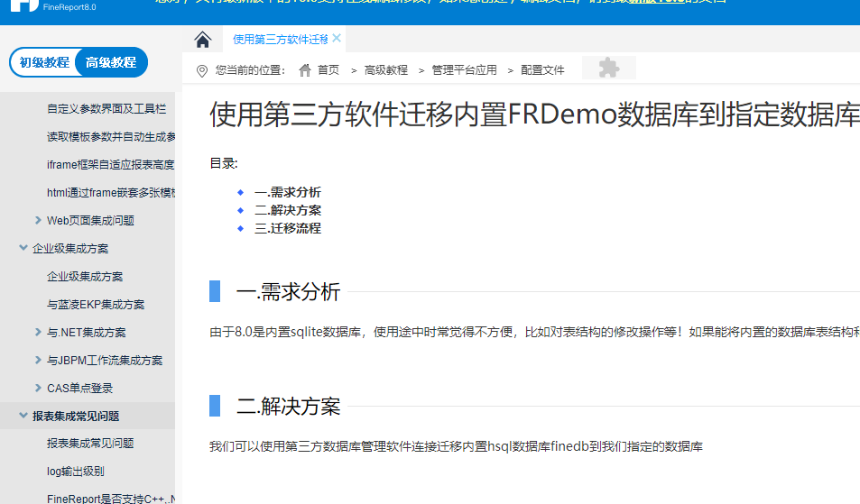Open the home tab icon
860x504 pixels.
[x=202, y=40]
